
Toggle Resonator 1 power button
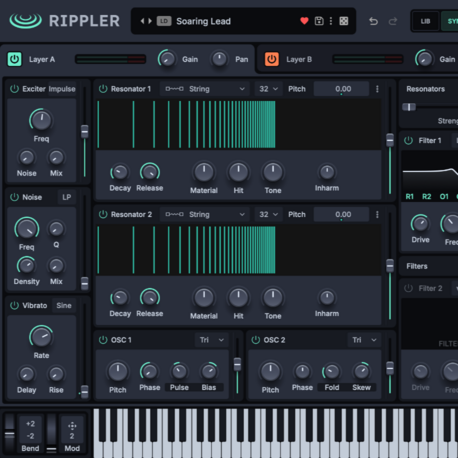[103, 89]
